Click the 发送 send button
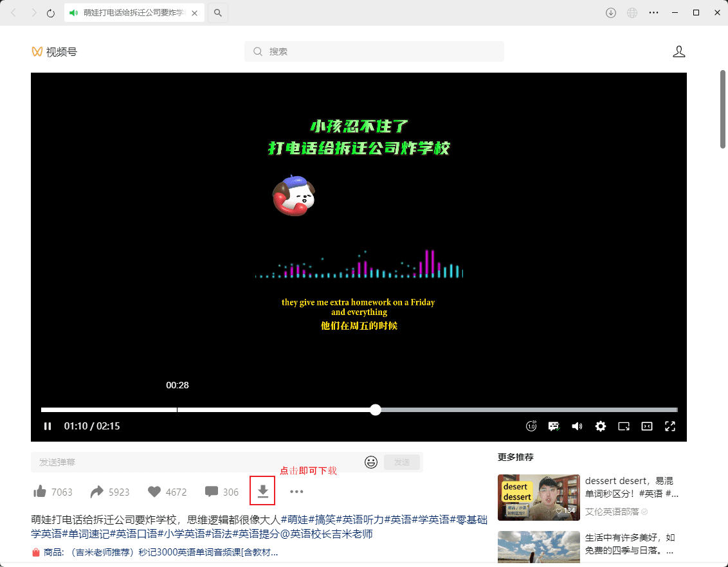 (x=401, y=462)
